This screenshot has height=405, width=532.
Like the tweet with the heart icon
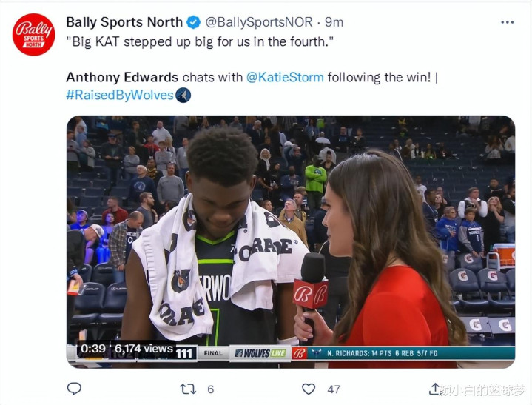tap(309, 389)
